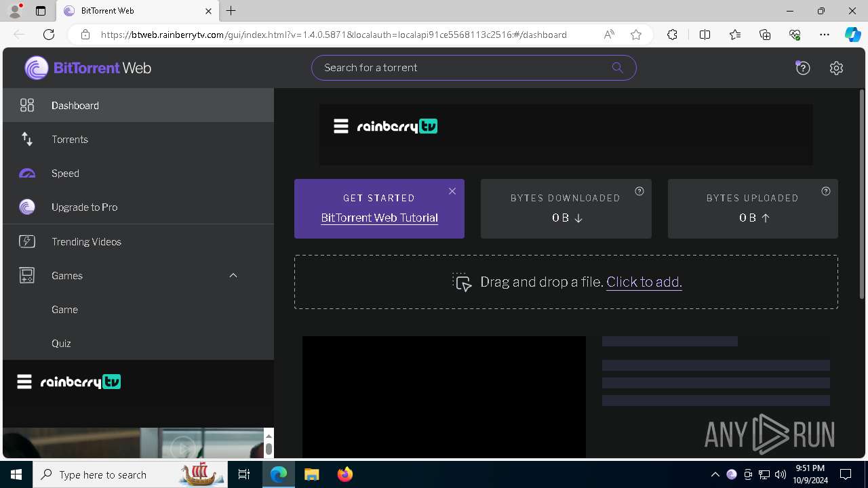Open the tab actions menu icon
Viewport: 868px width, 488px height.
coord(41,11)
